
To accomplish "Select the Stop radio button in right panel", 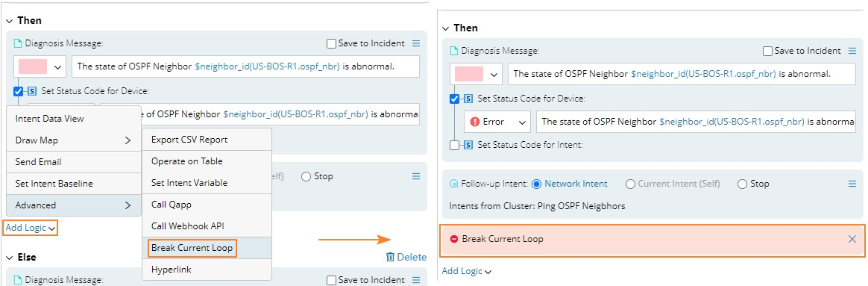I will click(x=743, y=184).
